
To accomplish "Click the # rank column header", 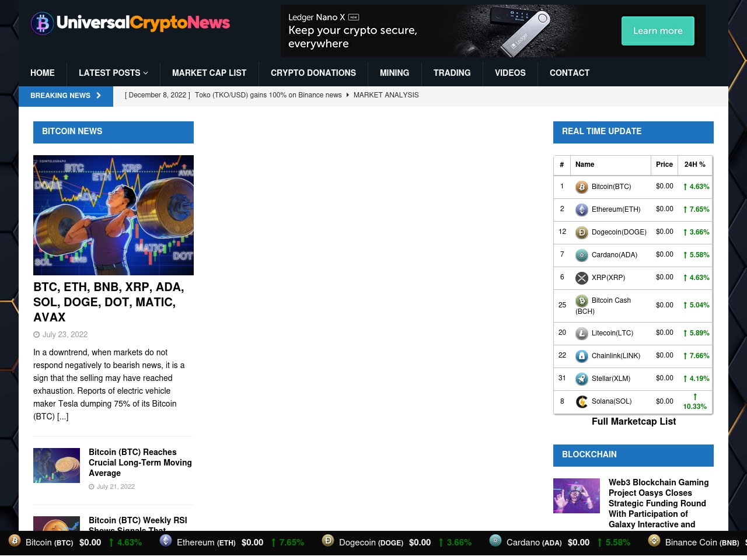I will (562, 164).
